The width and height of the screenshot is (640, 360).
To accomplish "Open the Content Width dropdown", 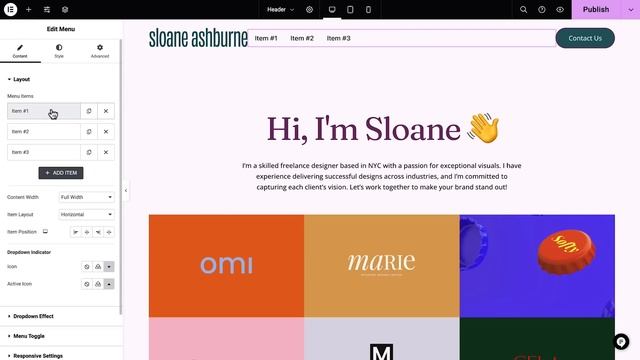I will coord(87,197).
